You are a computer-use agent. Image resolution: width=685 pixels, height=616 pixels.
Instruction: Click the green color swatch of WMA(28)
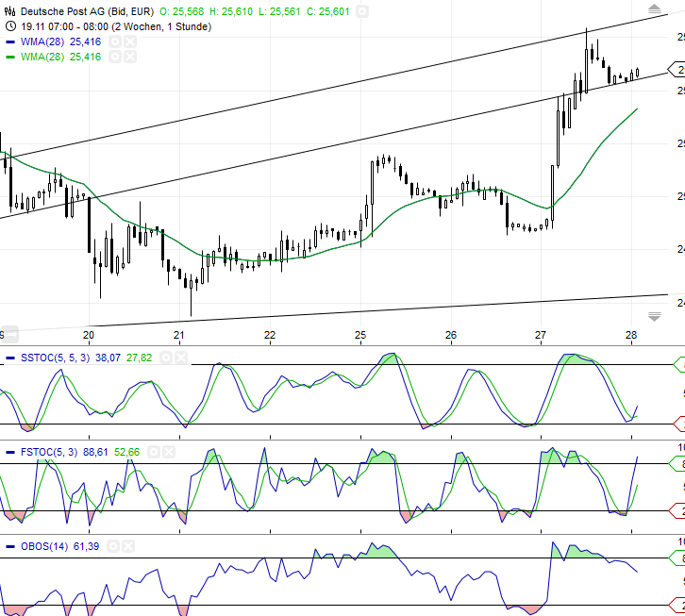pyautogui.click(x=10, y=58)
